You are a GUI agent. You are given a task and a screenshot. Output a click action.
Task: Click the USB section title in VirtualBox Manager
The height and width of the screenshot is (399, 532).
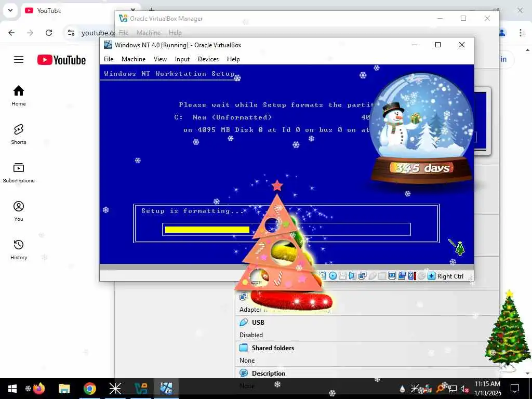click(x=258, y=322)
